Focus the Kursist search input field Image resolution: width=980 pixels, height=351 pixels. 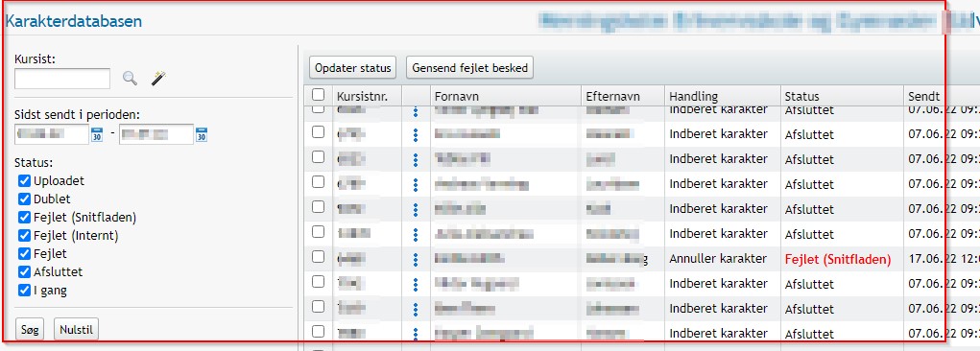(x=61, y=79)
